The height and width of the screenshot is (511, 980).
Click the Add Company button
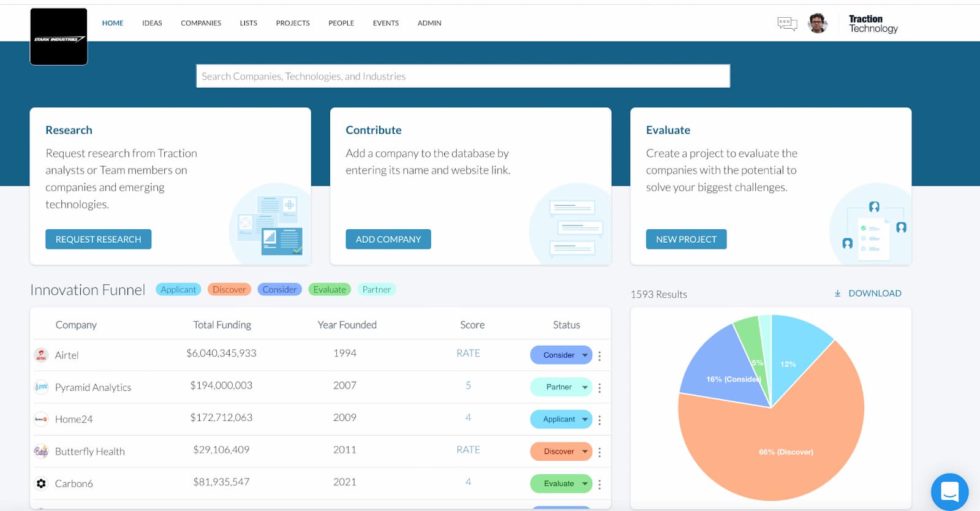tap(388, 239)
